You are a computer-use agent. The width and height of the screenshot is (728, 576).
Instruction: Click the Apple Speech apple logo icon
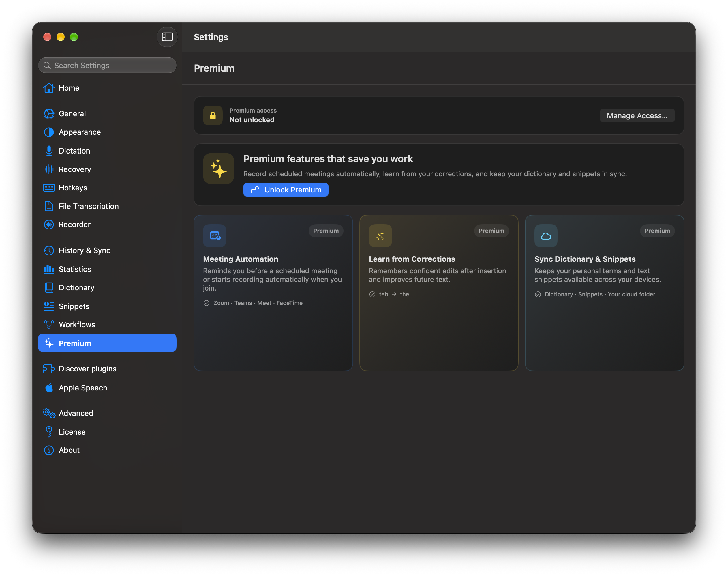[x=49, y=388]
